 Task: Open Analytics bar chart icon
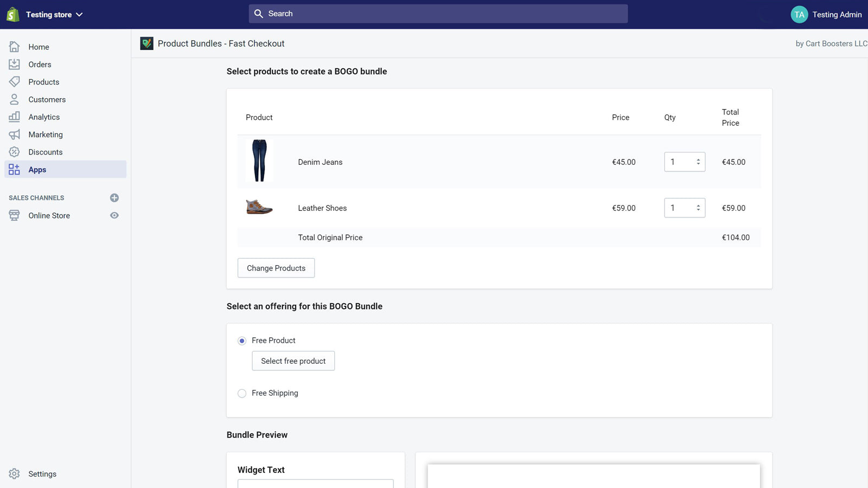(x=15, y=117)
